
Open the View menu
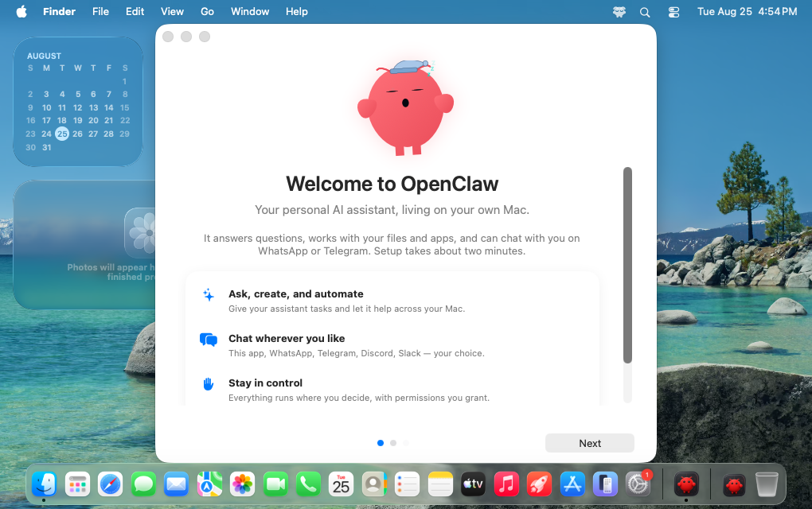click(x=172, y=11)
